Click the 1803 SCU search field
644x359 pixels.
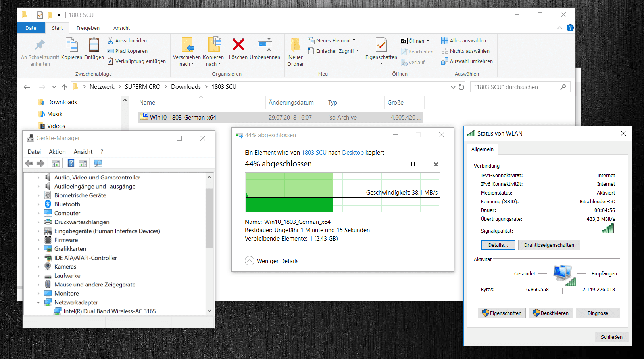click(x=521, y=87)
